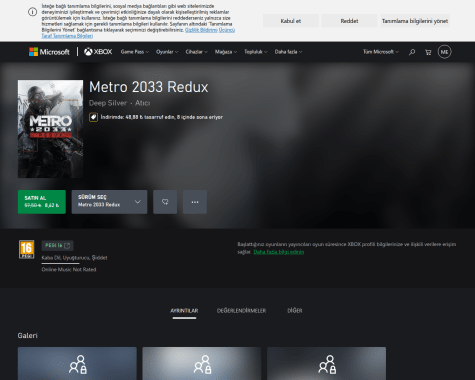The width and height of the screenshot is (475, 380).
Task: Click Tanımlama bilgilerini yönet button
Action: coord(415,21)
